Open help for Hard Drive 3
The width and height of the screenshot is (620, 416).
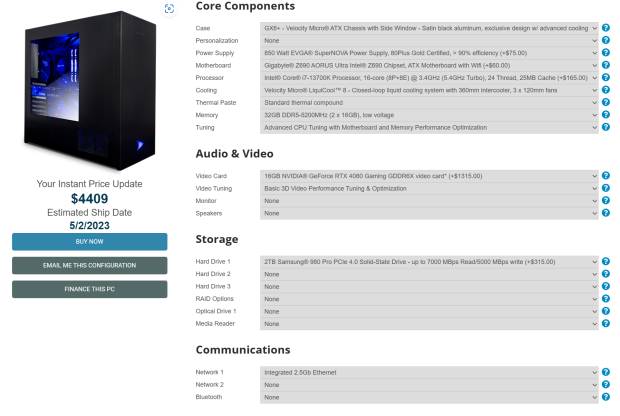pos(605,286)
